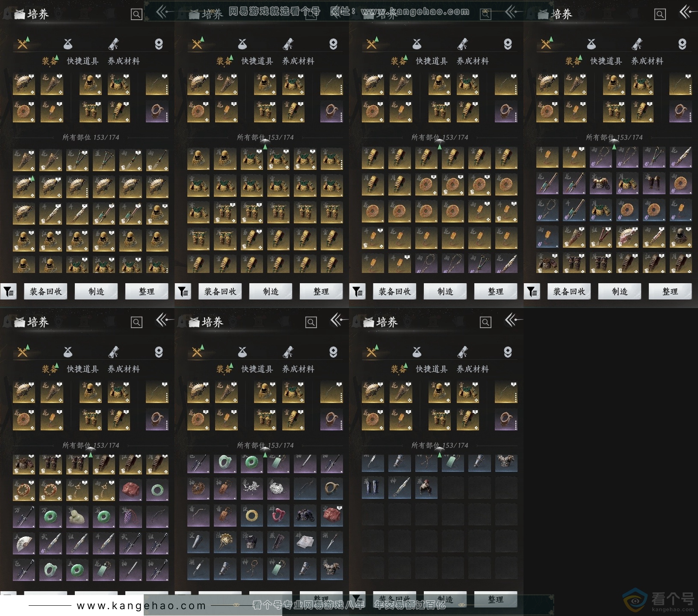Select the scroll category icon in the top-right panel
The width and height of the screenshot is (698, 616).
pyautogui.click(x=637, y=44)
